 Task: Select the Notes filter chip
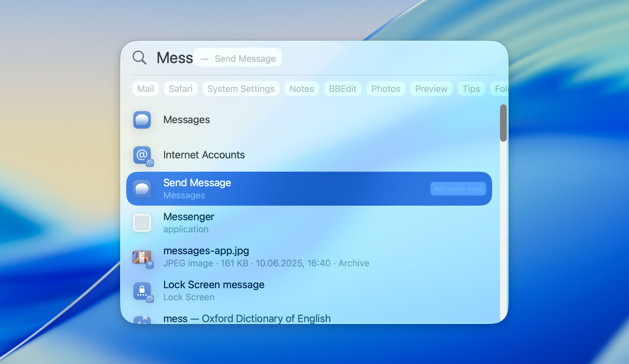pos(302,89)
